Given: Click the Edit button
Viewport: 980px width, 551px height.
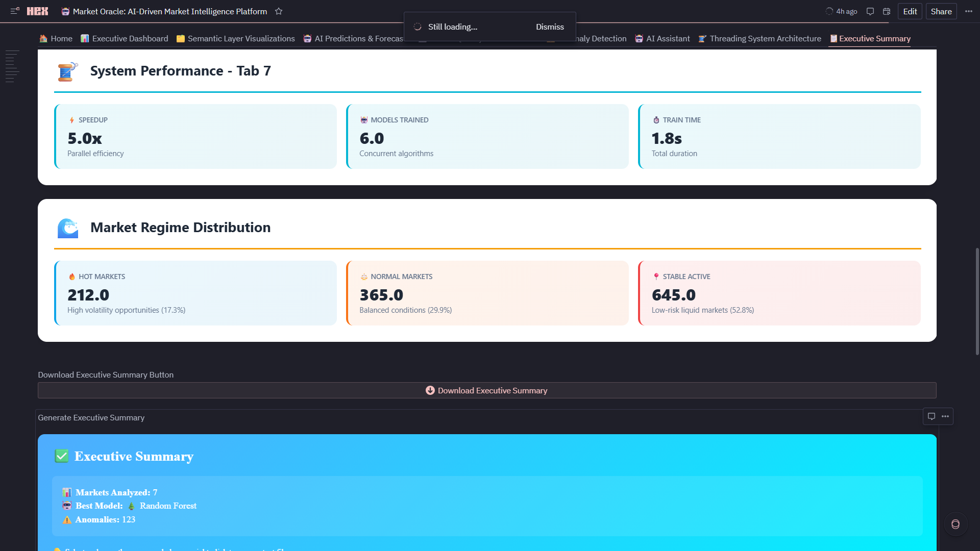Looking at the screenshot, I should point(910,11).
